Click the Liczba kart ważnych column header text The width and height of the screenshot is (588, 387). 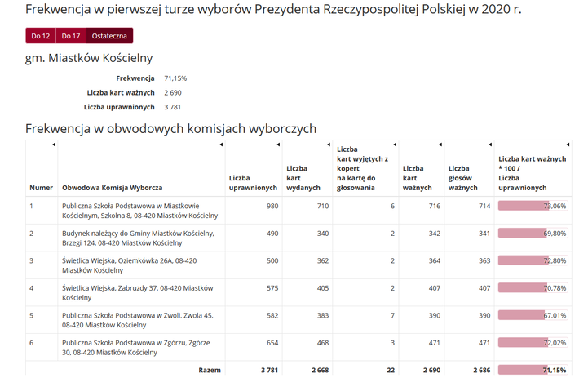point(417,178)
